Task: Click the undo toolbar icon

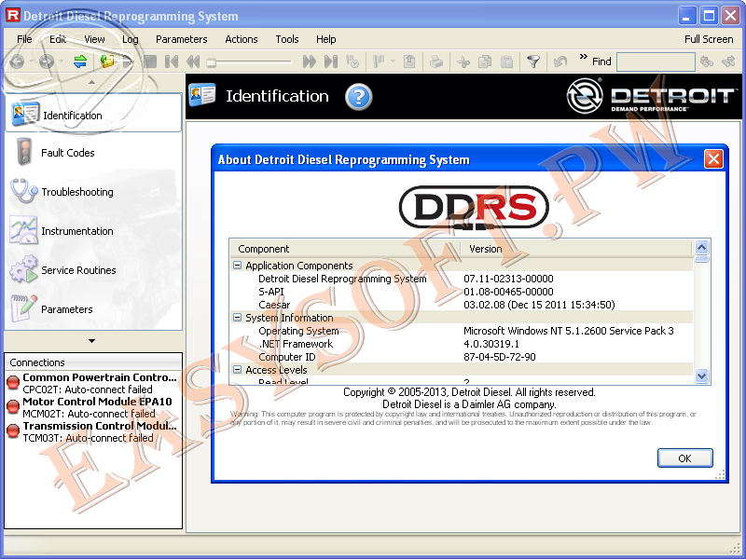Action: click(561, 61)
